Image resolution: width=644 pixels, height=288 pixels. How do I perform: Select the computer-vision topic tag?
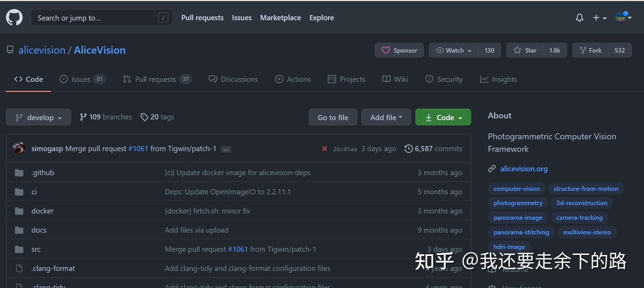(517, 188)
